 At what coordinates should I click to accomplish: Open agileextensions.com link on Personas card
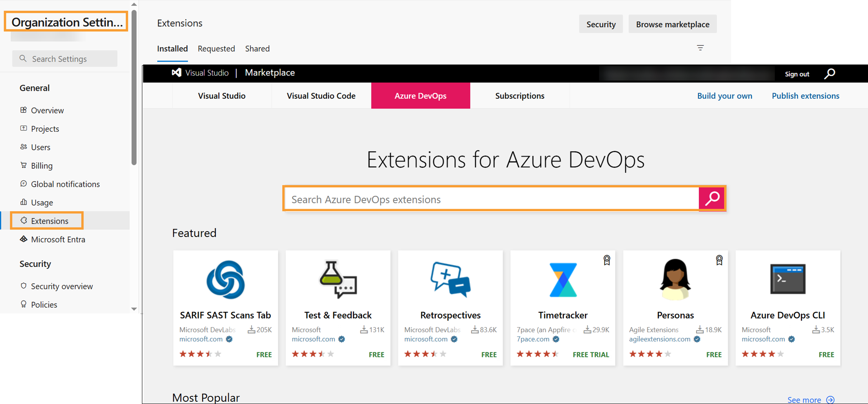pyautogui.click(x=660, y=339)
